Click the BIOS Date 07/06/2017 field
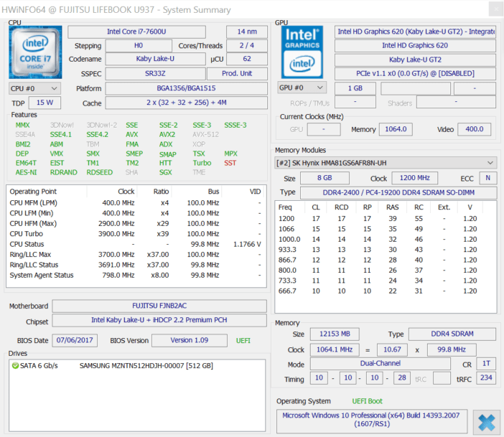The image size is (504, 437). point(75,340)
